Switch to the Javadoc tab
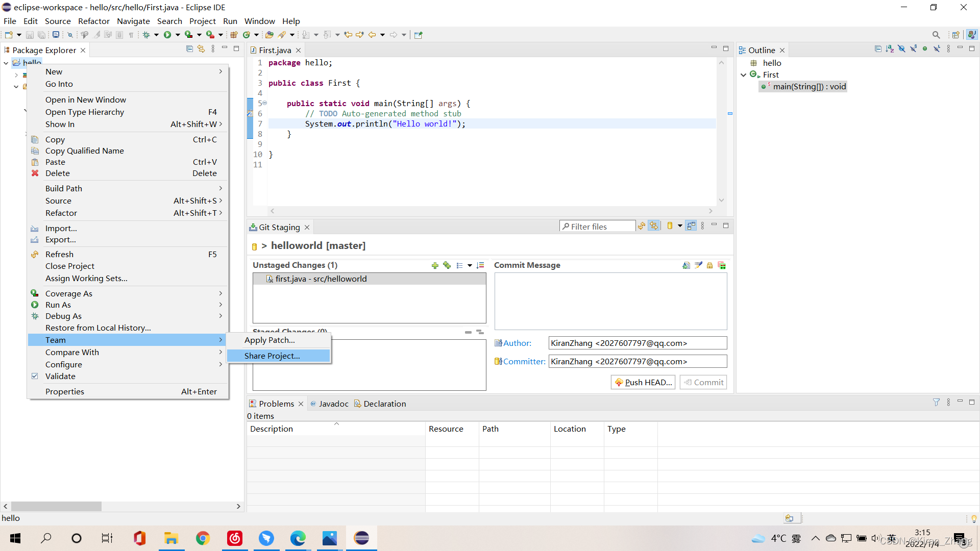The width and height of the screenshot is (980, 551). point(329,404)
